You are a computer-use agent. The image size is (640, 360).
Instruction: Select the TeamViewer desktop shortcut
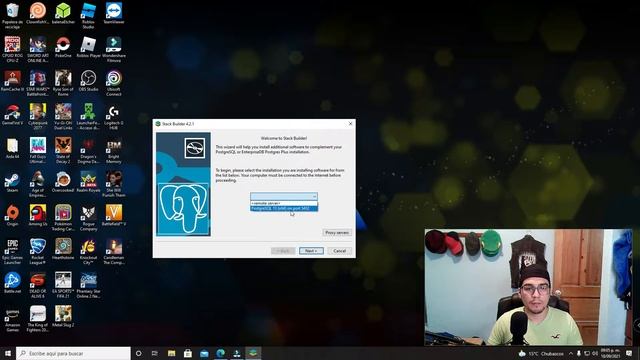(x=114, y=13)
